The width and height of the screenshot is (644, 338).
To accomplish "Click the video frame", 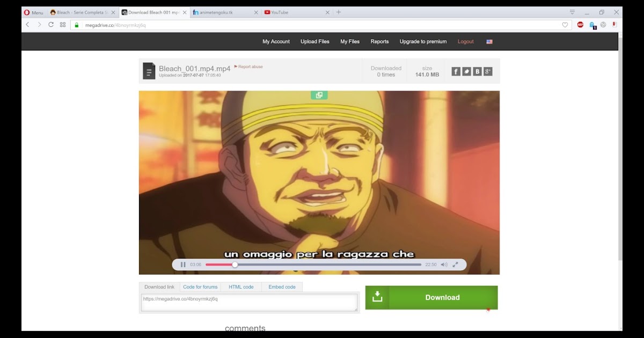I will pos(319,182).
